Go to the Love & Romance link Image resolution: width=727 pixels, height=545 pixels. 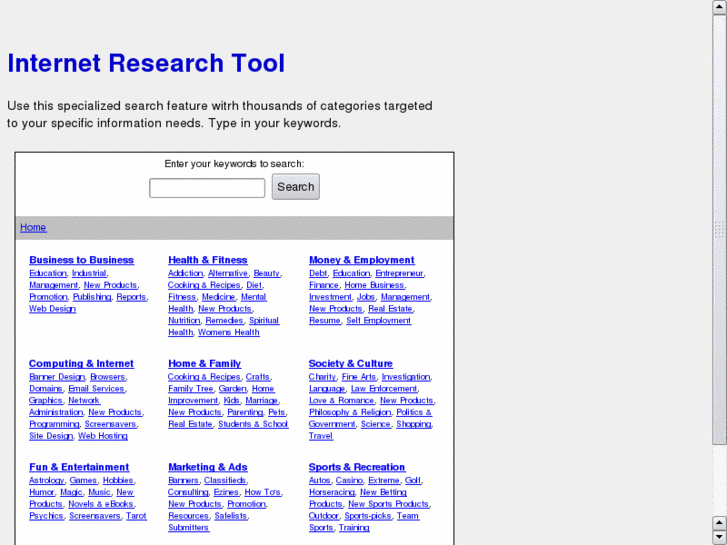click(341, 400)
